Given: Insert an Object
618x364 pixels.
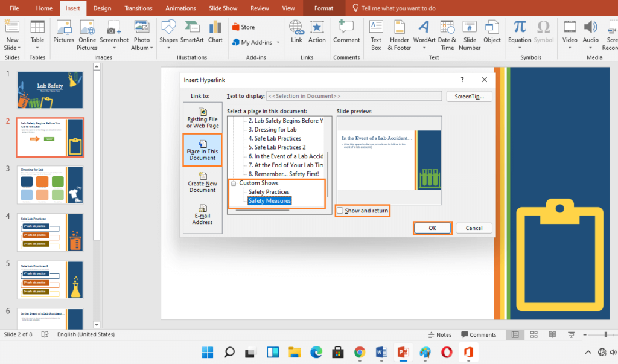Looking at the screenshot, I should [x=492, y=31].
